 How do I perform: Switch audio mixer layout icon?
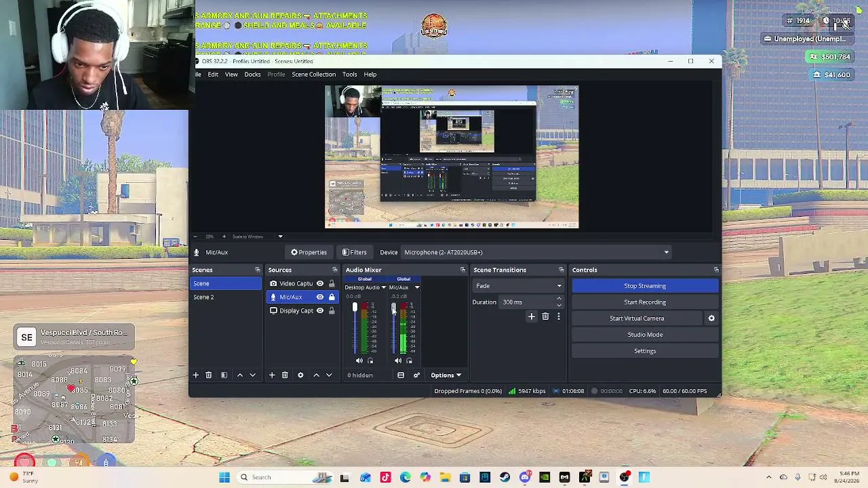point(401,375)
